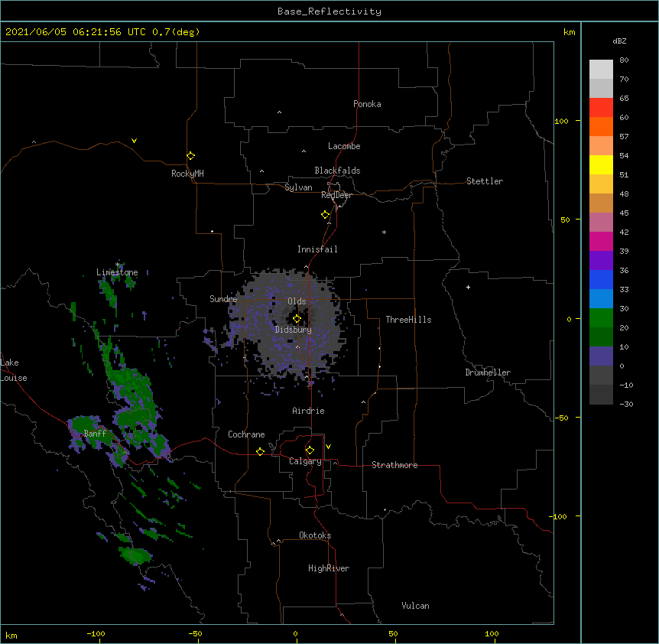
Task: Click the Drumheller label
Action: coord(488,372)
